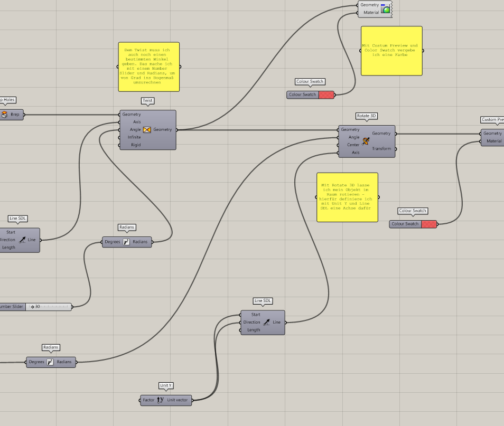Image resolution: width=504 pixels, height=426 pixels.
Task: Select the left Line SDL vector icon
Action: pos(21,240)
